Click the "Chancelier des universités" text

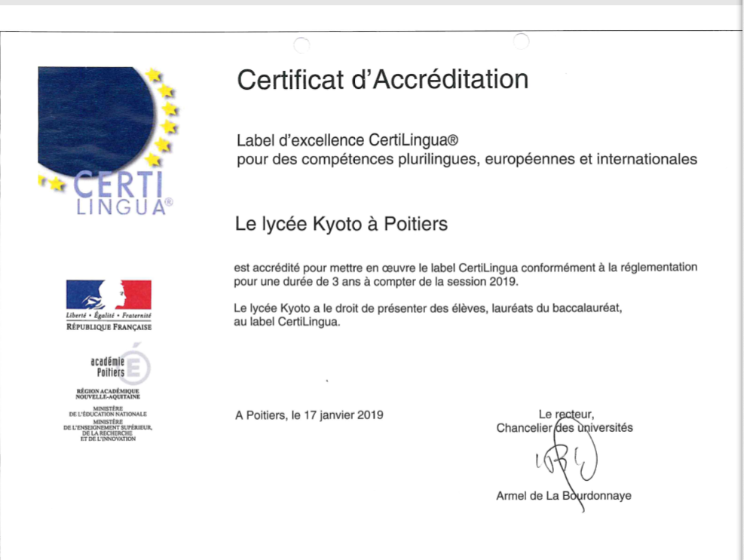[564, 427]
